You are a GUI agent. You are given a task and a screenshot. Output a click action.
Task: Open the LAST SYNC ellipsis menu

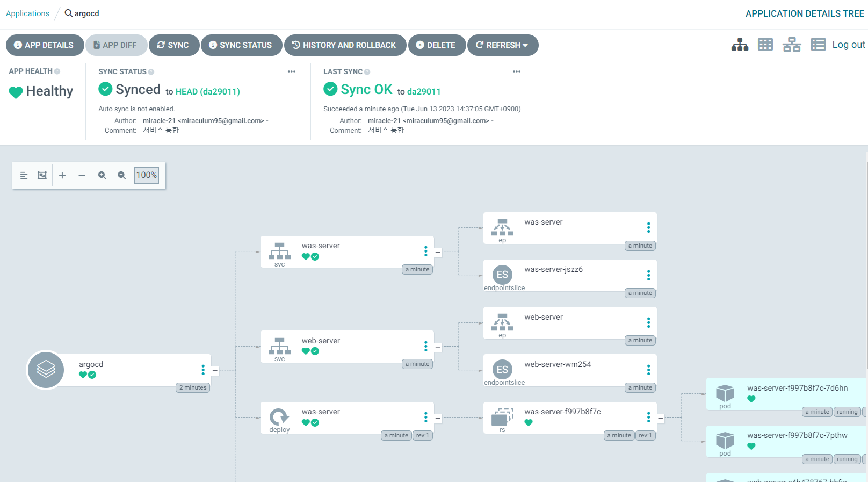tap(517, 71)
